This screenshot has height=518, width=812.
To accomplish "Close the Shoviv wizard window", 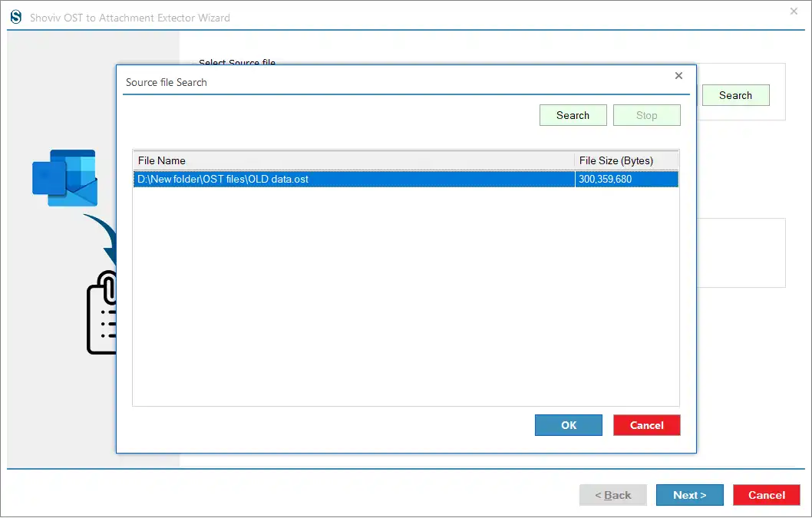I will tap(794, 11).
